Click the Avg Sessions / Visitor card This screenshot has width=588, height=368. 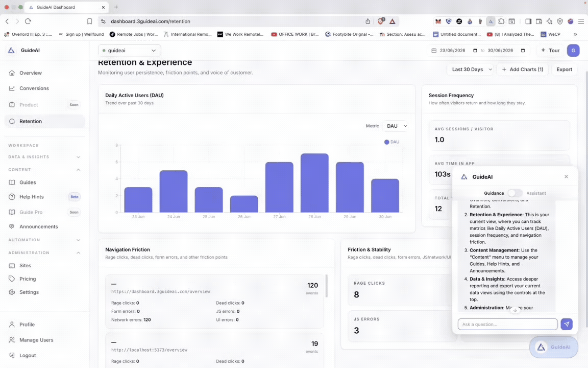[x=499, y=135]
